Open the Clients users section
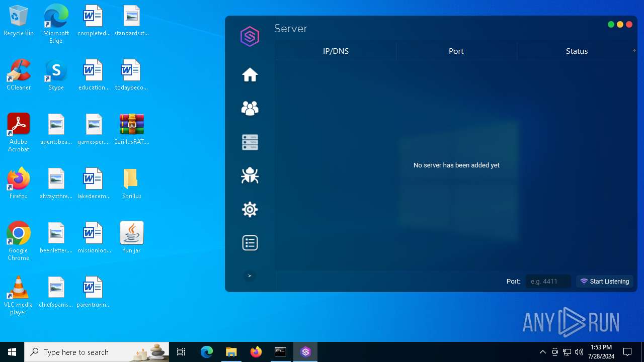 [x=250, y=108]
